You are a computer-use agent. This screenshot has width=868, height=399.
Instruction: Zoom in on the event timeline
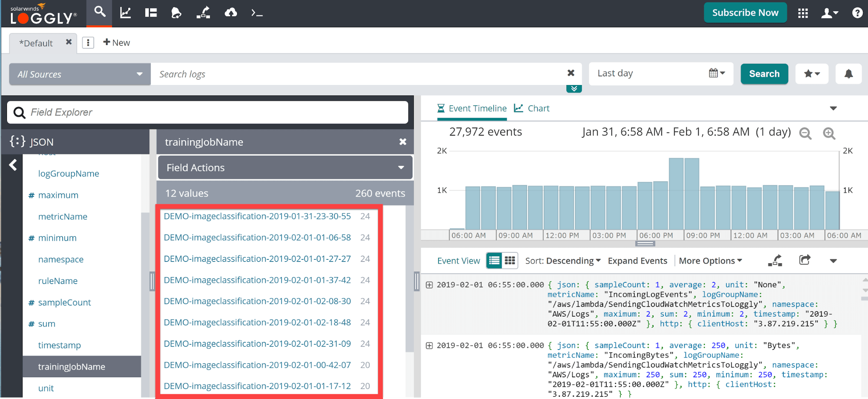coord(829,134)
